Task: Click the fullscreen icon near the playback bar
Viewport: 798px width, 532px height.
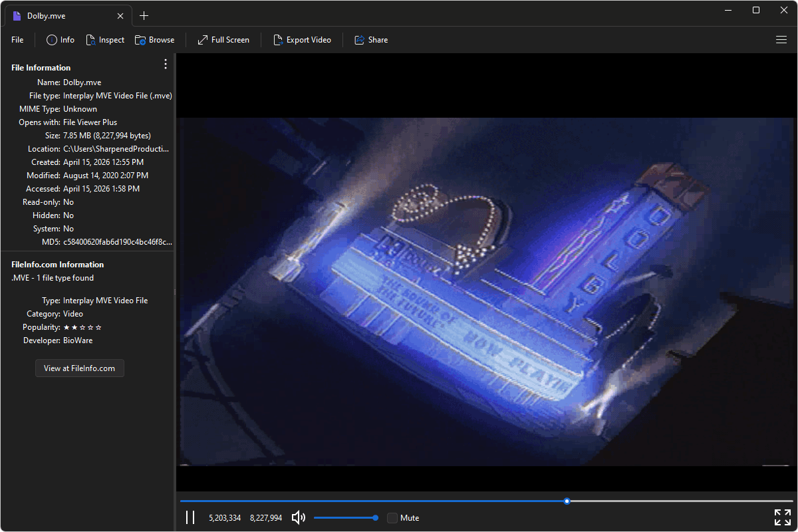Action: pos(782,517)
